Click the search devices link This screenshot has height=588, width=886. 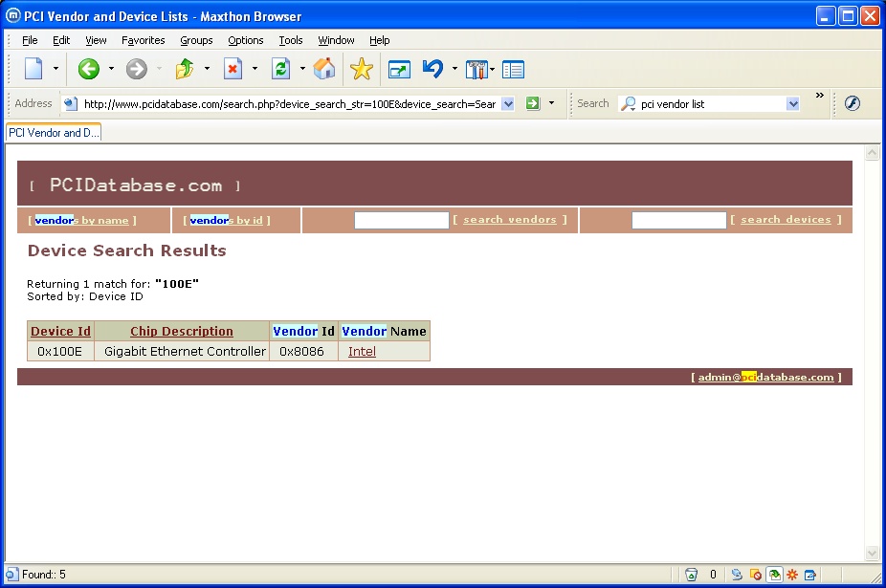[786, 220]
